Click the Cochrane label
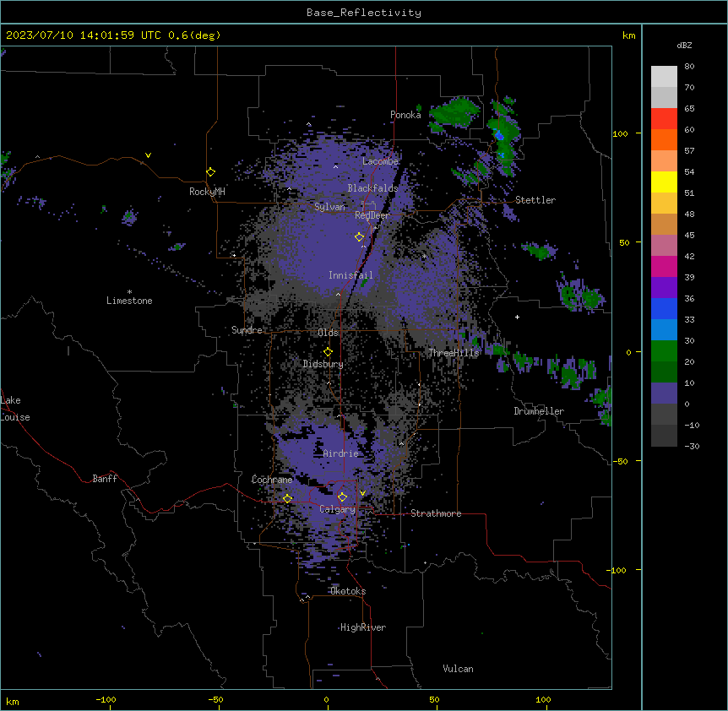This screenshot has width=728, height=711. (272, 480)
